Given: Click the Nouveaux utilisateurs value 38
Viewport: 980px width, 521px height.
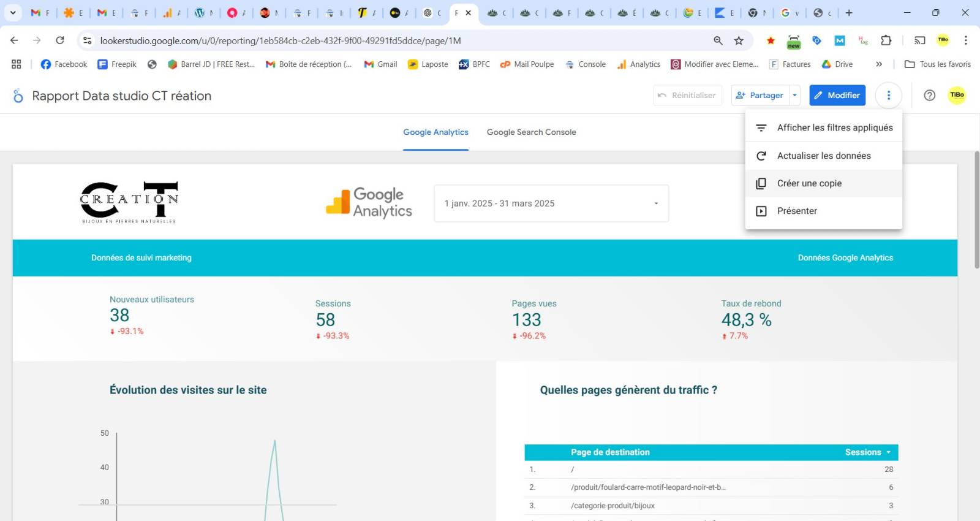Looking at the screenshot, I should (119, 315).
